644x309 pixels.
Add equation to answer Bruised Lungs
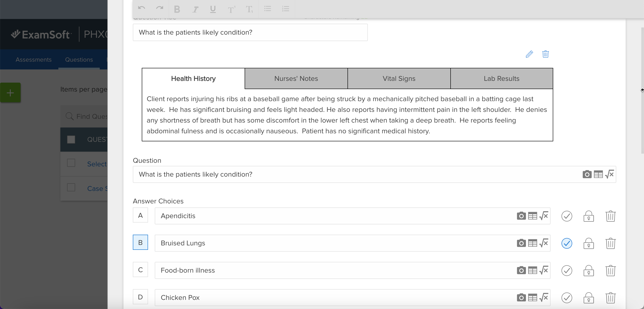coord(544,243)
